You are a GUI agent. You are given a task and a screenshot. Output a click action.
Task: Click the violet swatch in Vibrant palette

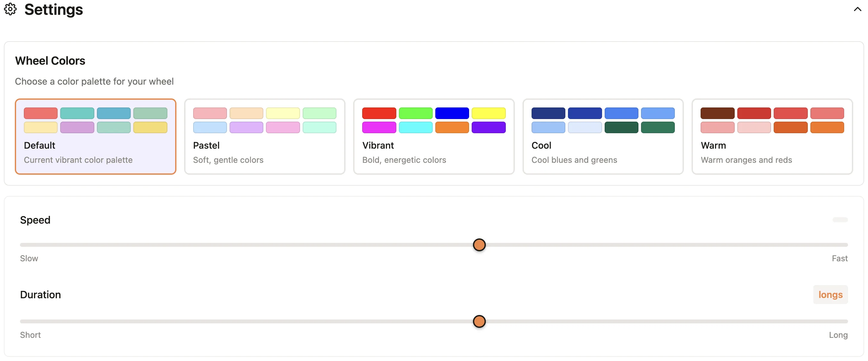pyautogui.click(x=489, y=127)
